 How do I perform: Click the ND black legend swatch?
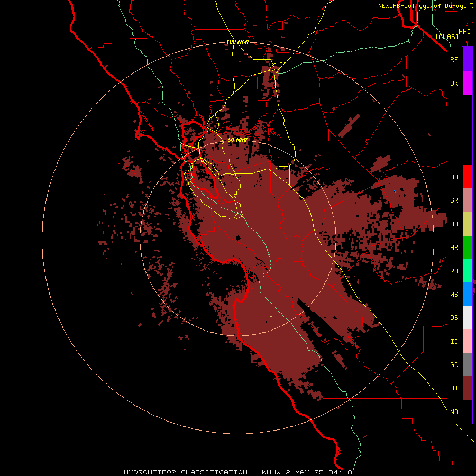point(467,411)
